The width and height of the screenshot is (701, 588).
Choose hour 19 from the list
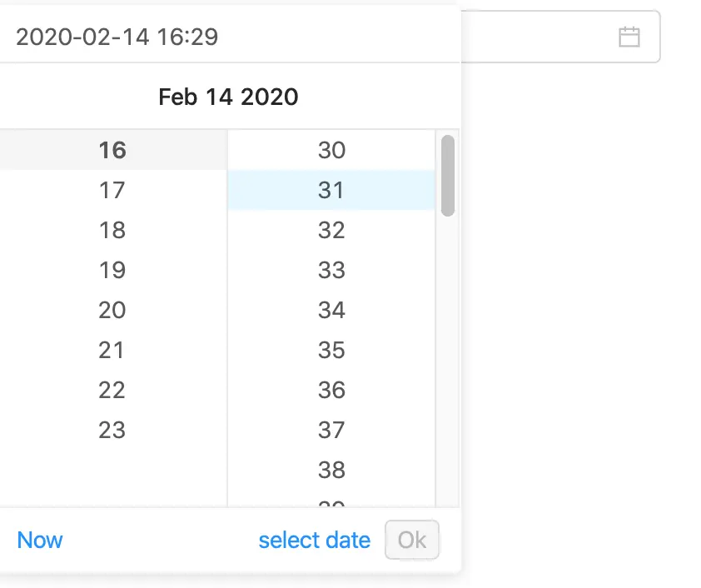point(112,270)
